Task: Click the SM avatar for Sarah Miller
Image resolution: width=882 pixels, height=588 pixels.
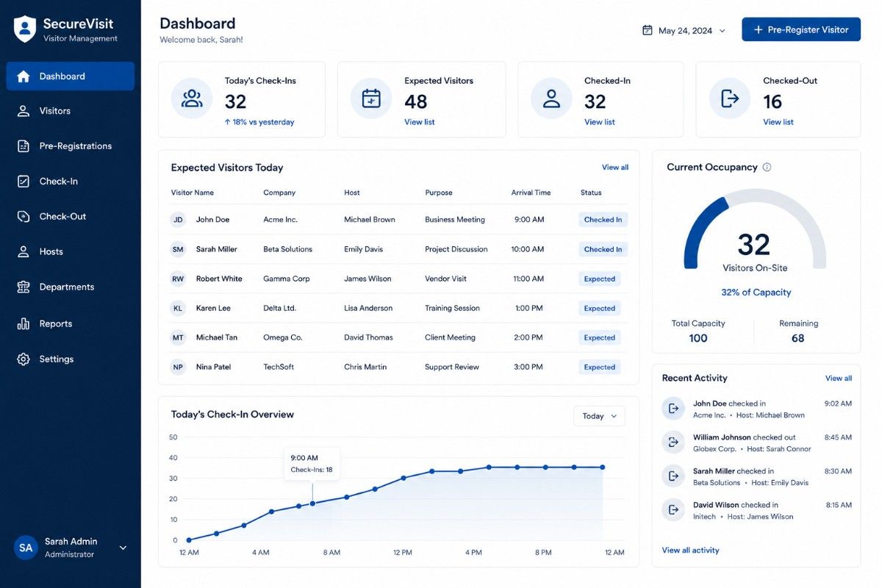Action: [x=178, y=249]
